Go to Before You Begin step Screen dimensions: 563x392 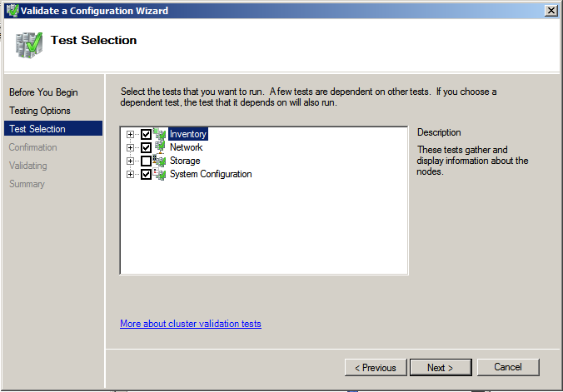click(43, 92)
